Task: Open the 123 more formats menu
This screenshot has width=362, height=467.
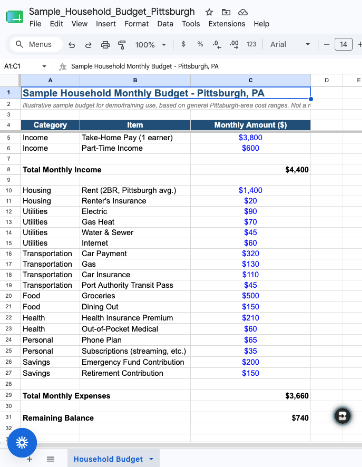Action: pos(251,44)
